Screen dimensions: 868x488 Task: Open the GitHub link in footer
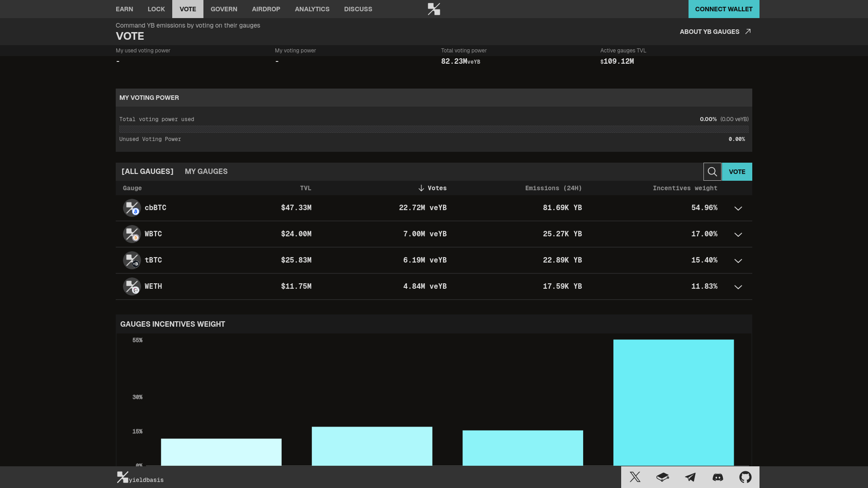point(745,477)
